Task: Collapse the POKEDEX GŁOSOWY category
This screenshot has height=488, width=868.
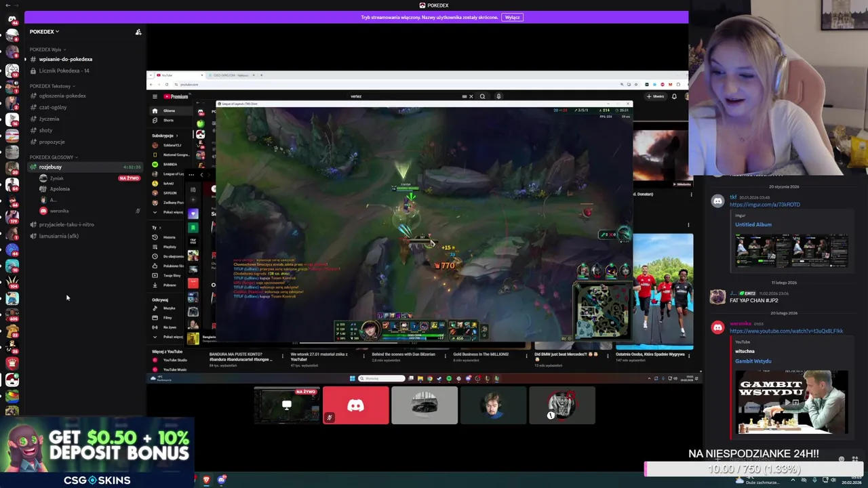Action: [54, 157]
